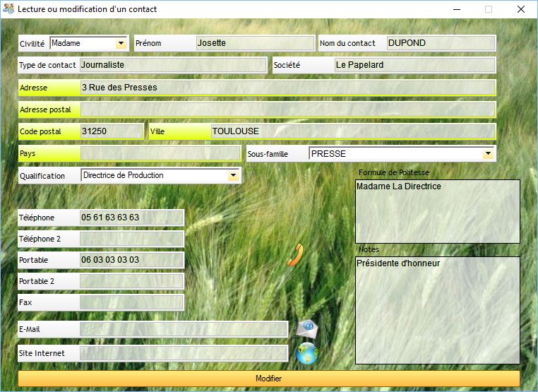Click the Portable number field
The width and height of the screenshot is (538, 392).
coord(131,260)
